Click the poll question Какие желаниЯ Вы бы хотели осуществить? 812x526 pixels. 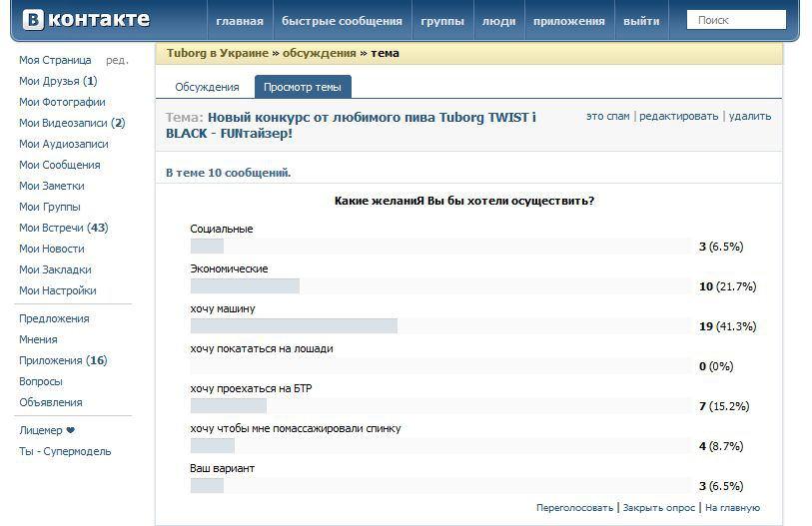click(464, 201)
